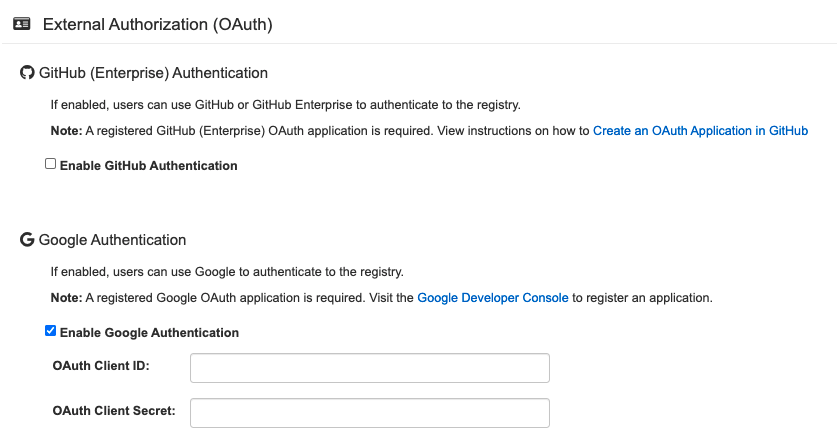Uncheck Enable Google Authentication checkbox
The height and width of the screenshot is (448, 837).
[x=50, y=331]
